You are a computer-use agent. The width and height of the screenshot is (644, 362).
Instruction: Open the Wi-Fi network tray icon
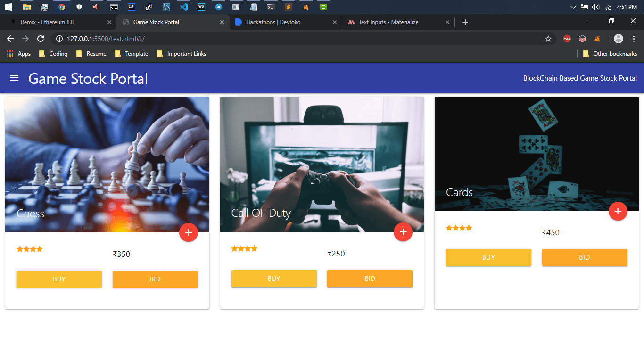coord(608,7)
